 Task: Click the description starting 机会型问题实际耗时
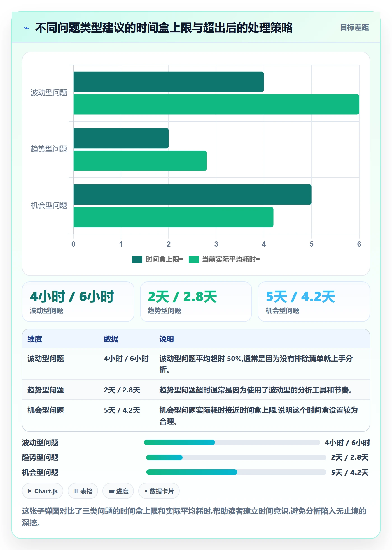click(x=259, y=416)
